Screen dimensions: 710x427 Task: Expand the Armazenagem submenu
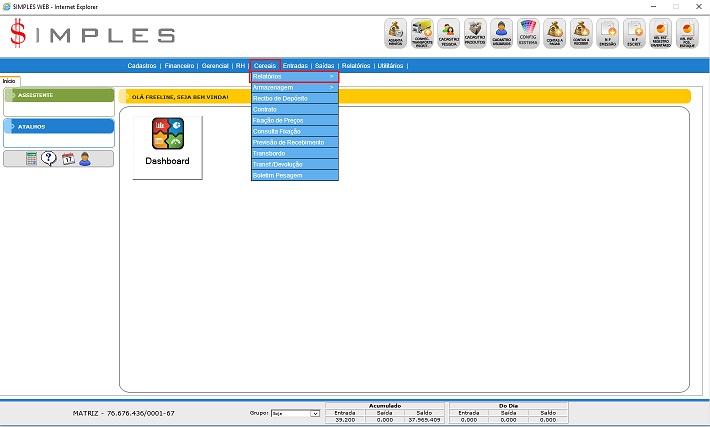coord(295,88)
